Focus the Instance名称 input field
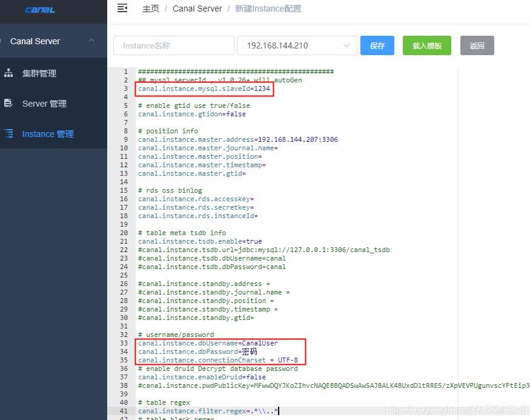Viewport: 530px width, 420px height. (x=174, y=45)
